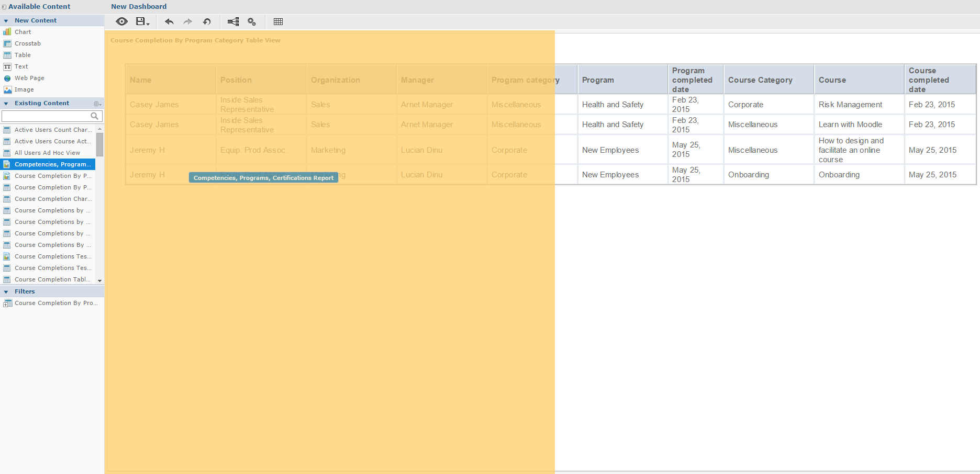Collapse the Filters section
Viewport: 980px width, 474px height.
[x=6, y=291]
